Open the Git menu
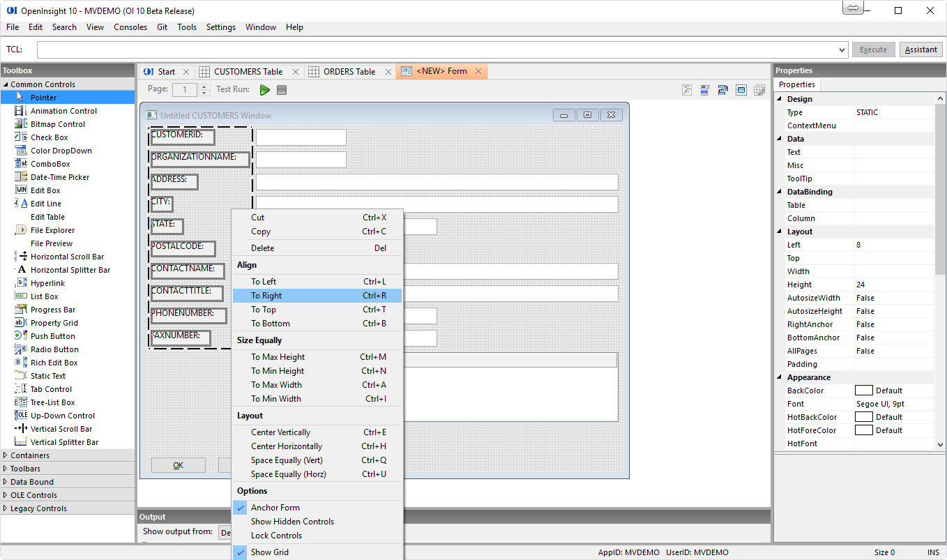Viewport: 947px width, 560px height. pyautogui.click(x=162, y=27)
